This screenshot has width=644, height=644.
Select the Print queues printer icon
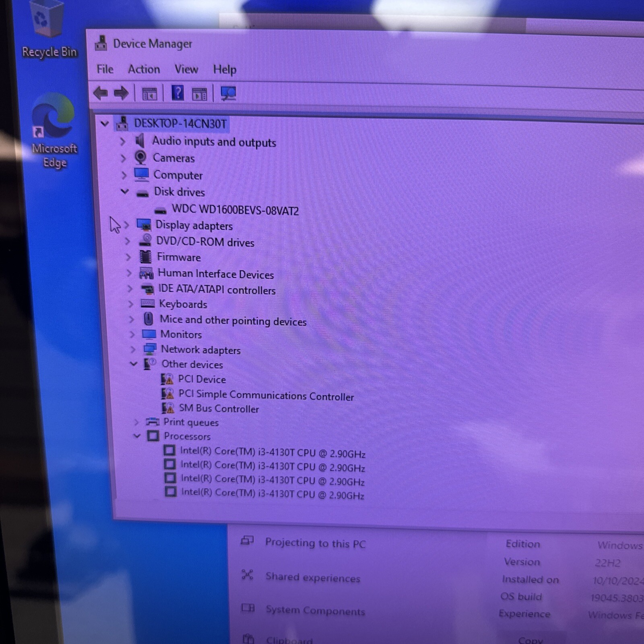(x=153, y=421)
